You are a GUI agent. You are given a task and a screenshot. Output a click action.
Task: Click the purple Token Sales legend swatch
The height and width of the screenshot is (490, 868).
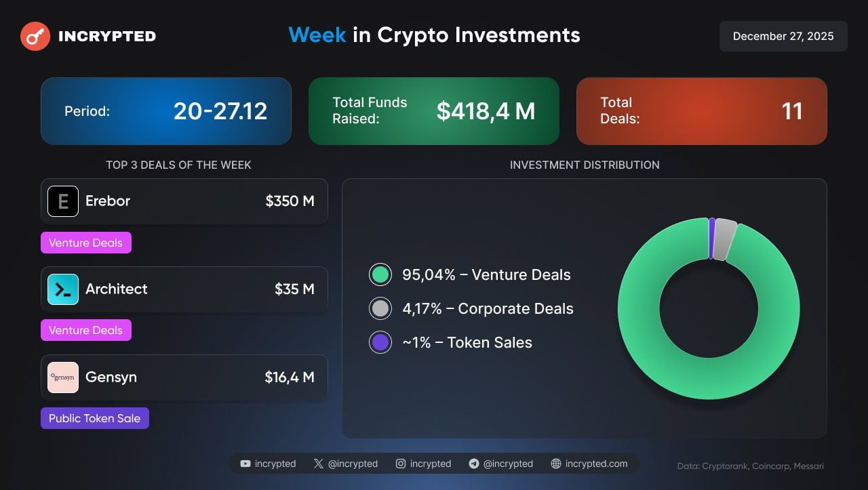pyautogui.click(x=380, y=342)
